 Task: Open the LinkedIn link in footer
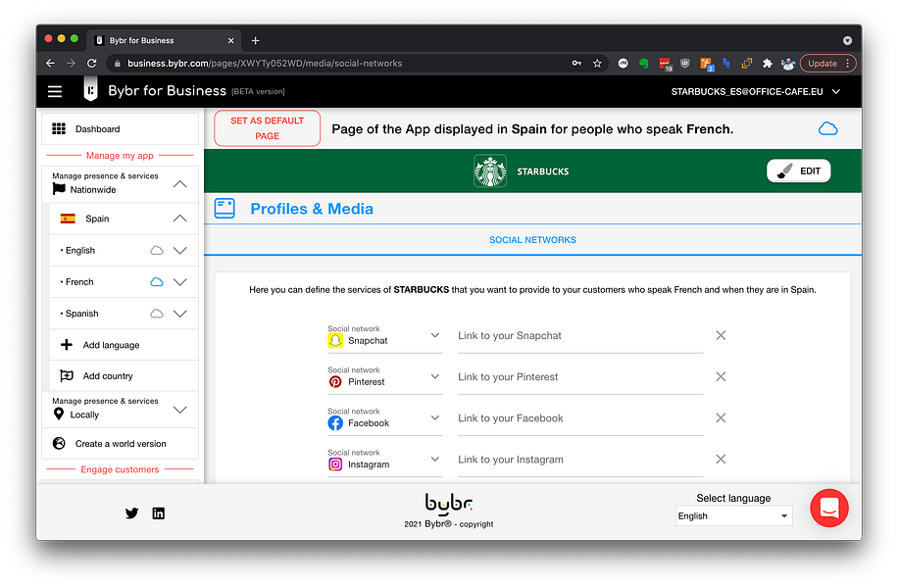pyautogui.click(x=159, y=513)
